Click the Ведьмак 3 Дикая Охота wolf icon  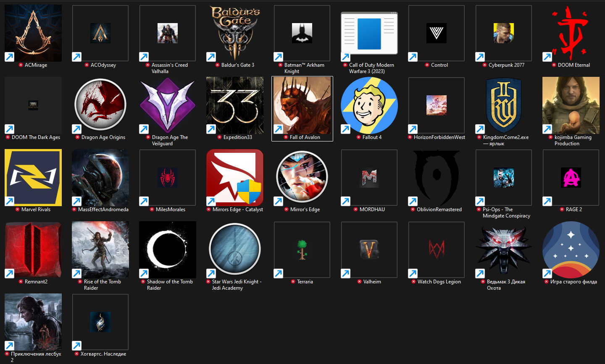tap(504, 250)
